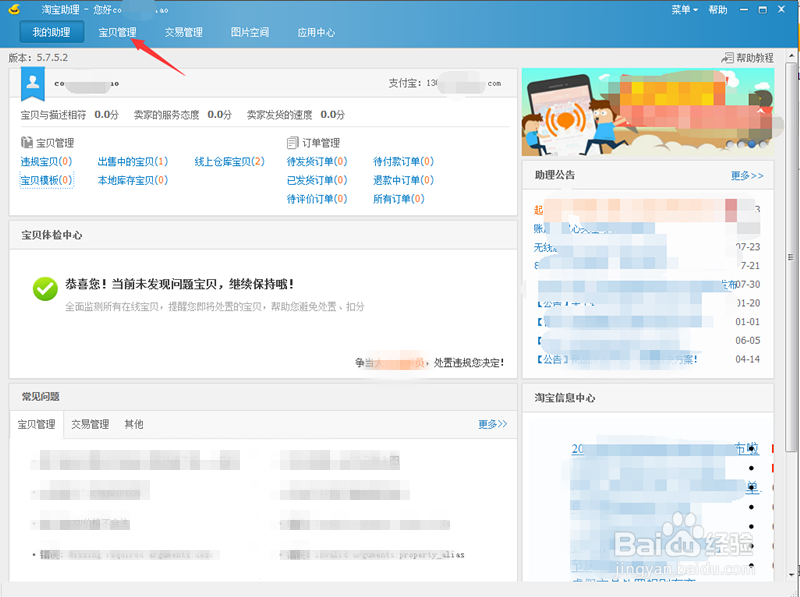View 出售中的宝贝(1) list
This screenshot has width=800, height=597.
(x=133, y=162)
